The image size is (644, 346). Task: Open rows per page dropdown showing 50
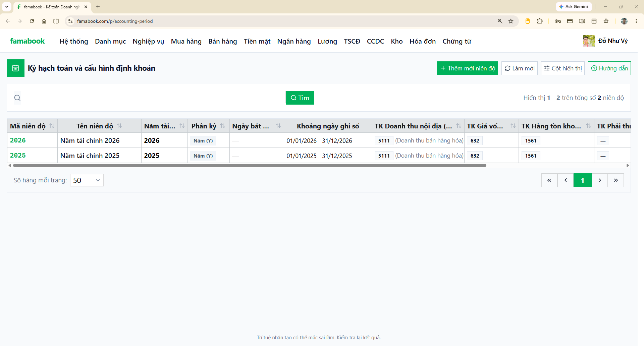(x=87, y=180)
